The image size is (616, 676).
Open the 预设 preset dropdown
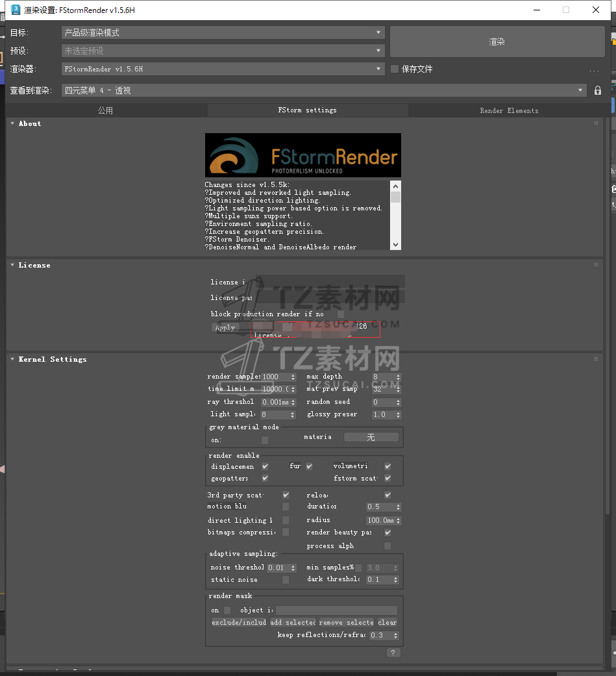pyautogui.click(x=223, y=51)
